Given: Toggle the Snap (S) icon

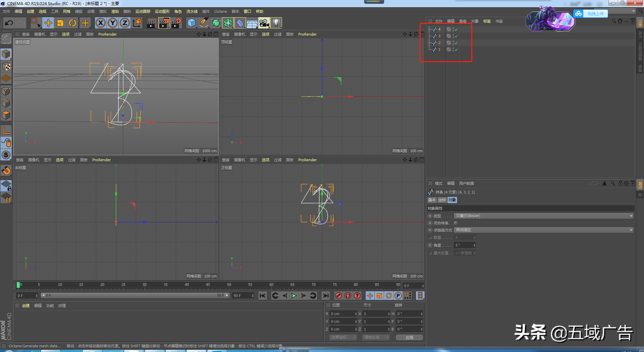Looking at the screenshot, I should point(6,155).
